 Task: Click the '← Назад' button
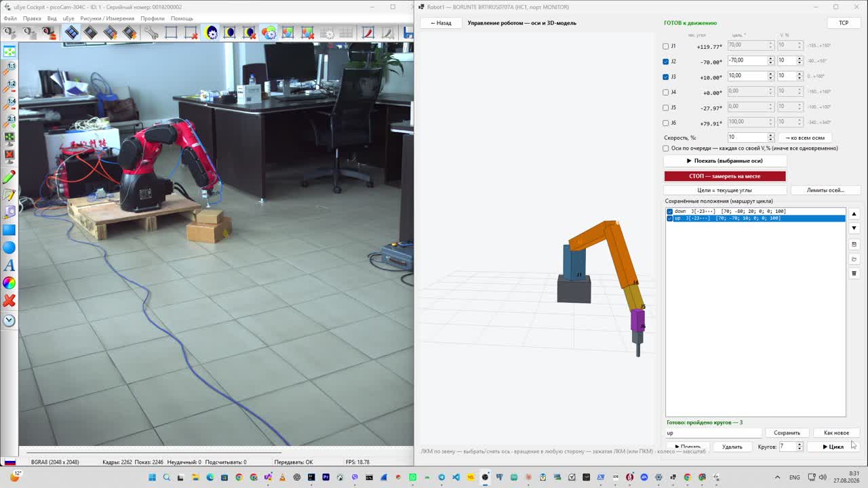441,22
